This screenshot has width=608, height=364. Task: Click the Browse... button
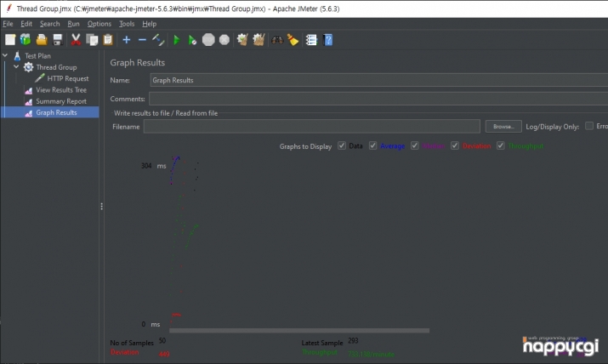coord(503,127)
